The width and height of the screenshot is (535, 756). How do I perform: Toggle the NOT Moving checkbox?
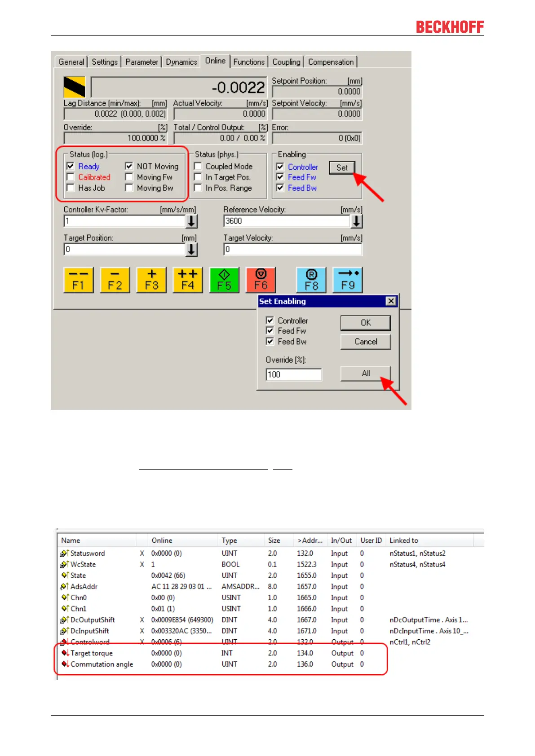click(129, 166)
